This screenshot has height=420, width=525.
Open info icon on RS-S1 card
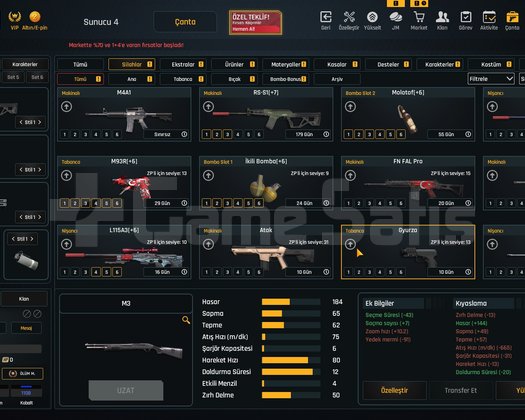pos(326,134)
